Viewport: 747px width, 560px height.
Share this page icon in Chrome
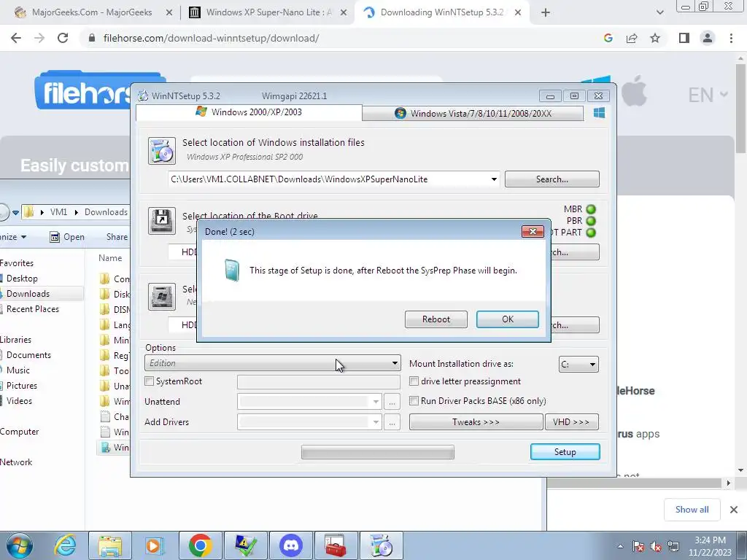[632, 38]
